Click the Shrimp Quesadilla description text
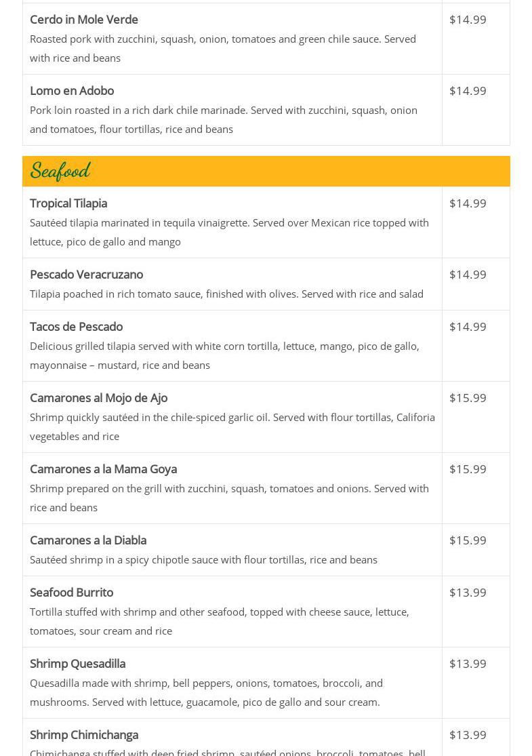The width and height of the screenshot is (532, 756). point(206,692)
